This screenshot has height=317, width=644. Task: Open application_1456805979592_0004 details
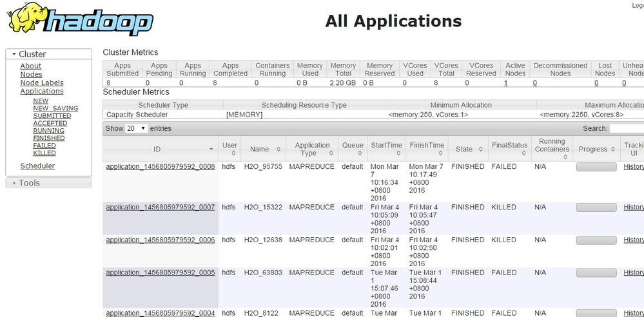pos(160,313)
